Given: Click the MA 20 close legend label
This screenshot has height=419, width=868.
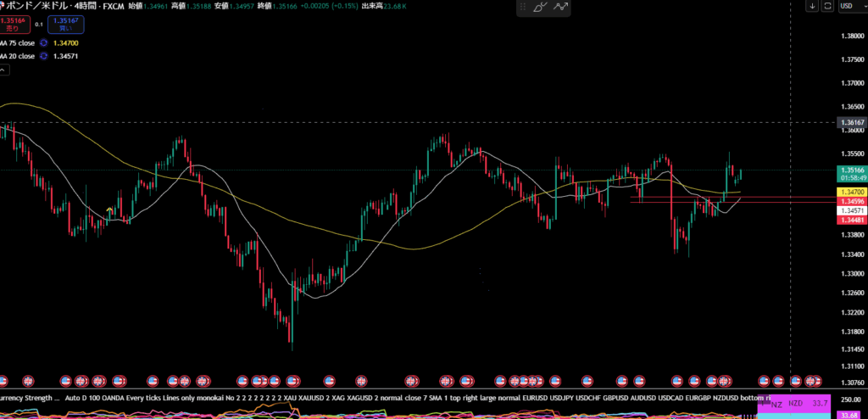Looking at the screenshot, I should pyautogui.click(x=17, y=56).
